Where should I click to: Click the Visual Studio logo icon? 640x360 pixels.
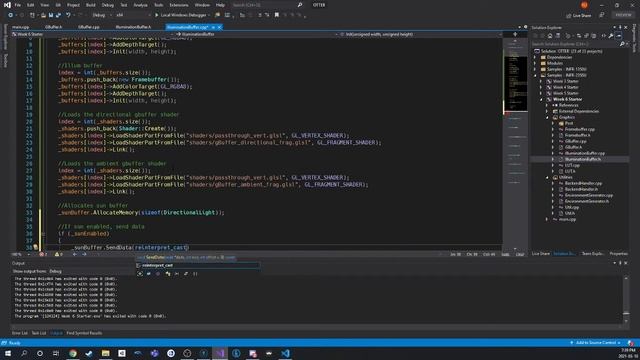(7, 5)
